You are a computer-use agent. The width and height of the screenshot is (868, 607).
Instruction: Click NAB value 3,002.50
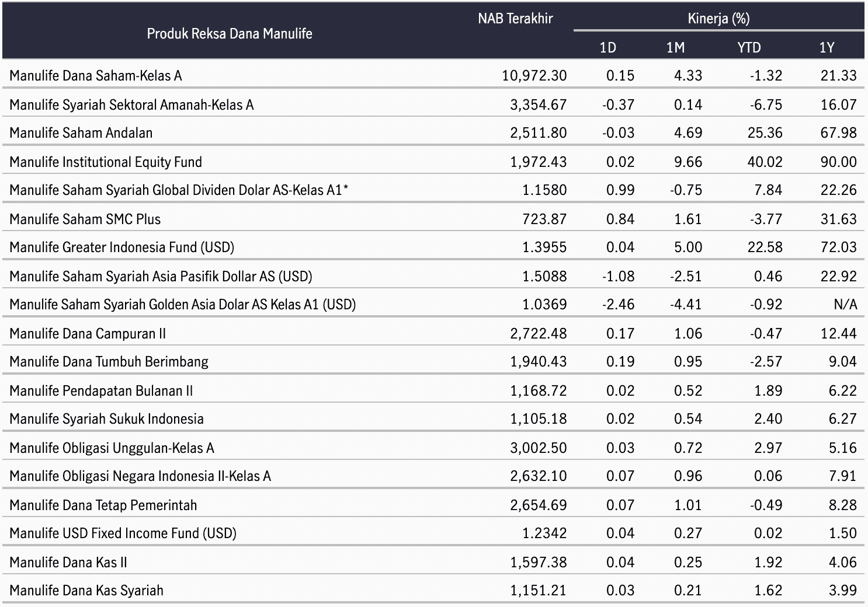click(x=539, y=448)
